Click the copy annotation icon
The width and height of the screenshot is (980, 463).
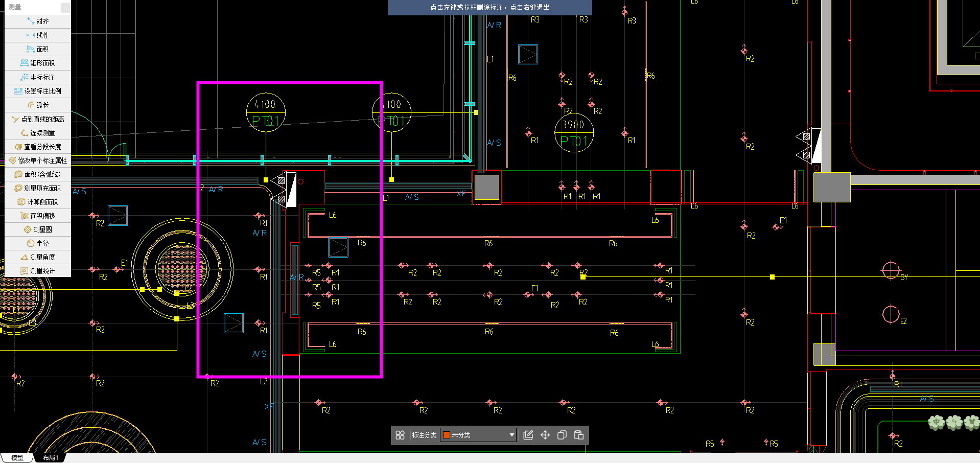click(x=562, y=435)
